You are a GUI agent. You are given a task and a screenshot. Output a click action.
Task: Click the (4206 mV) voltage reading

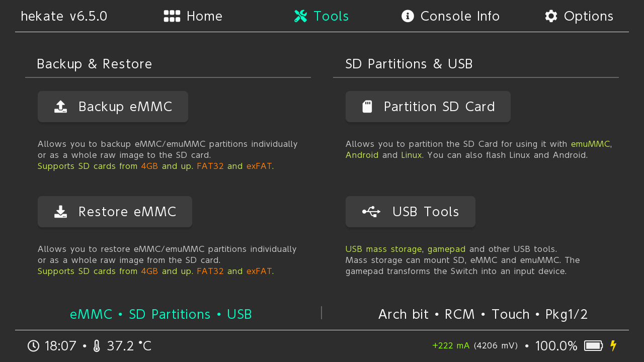click(496, 345)
